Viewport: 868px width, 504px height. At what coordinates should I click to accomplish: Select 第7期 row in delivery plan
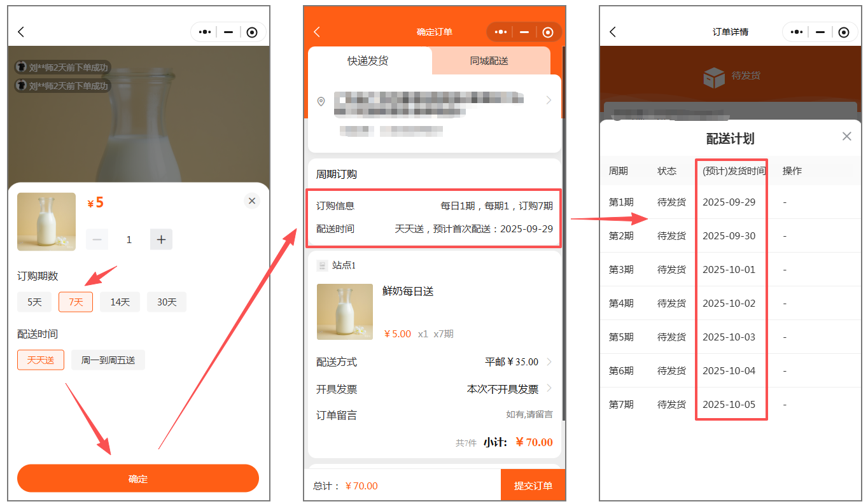coord(731,405)
